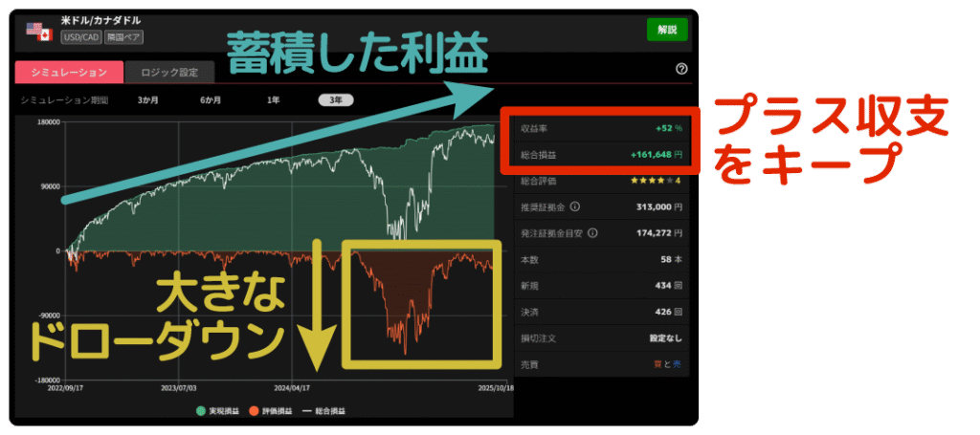
Task: Select the 1年 simulation period
Action: point(274,99)
